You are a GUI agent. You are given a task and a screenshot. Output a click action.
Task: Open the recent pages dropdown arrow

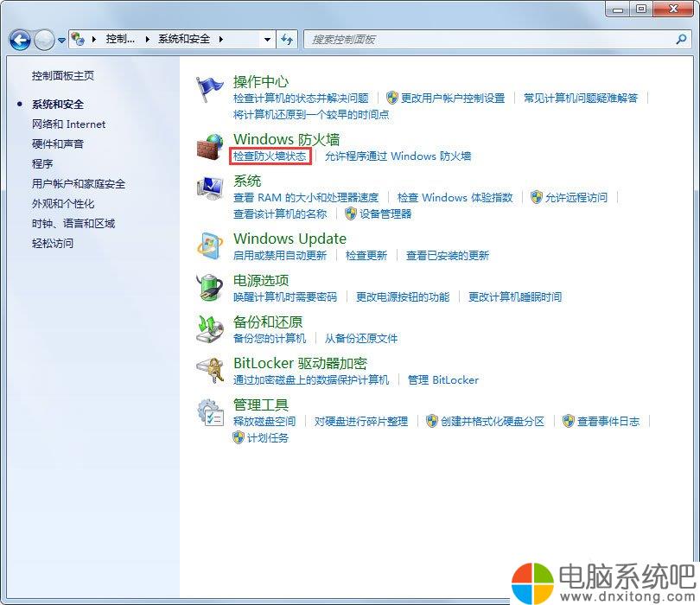[x=61, y=40]
